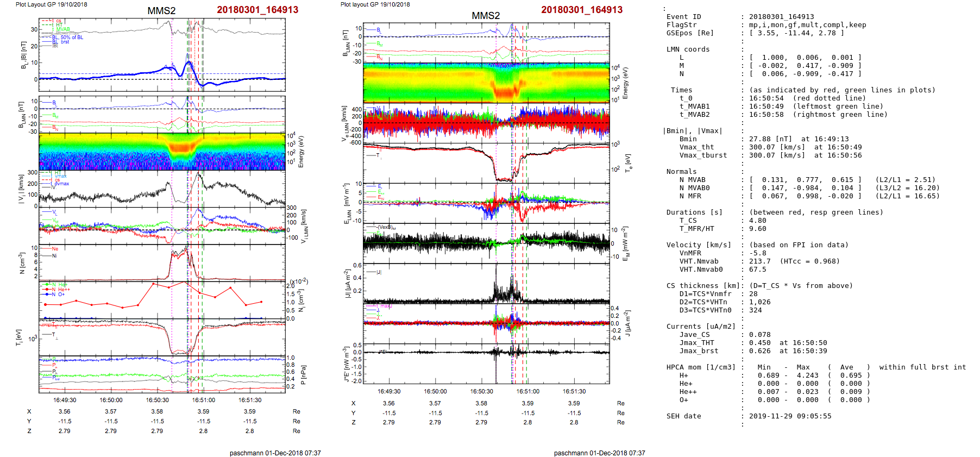
Task: Click the top-left 'Plot Layout GP 19/10/2018' label
Action: pyautogui.click(x=51, y=4)
